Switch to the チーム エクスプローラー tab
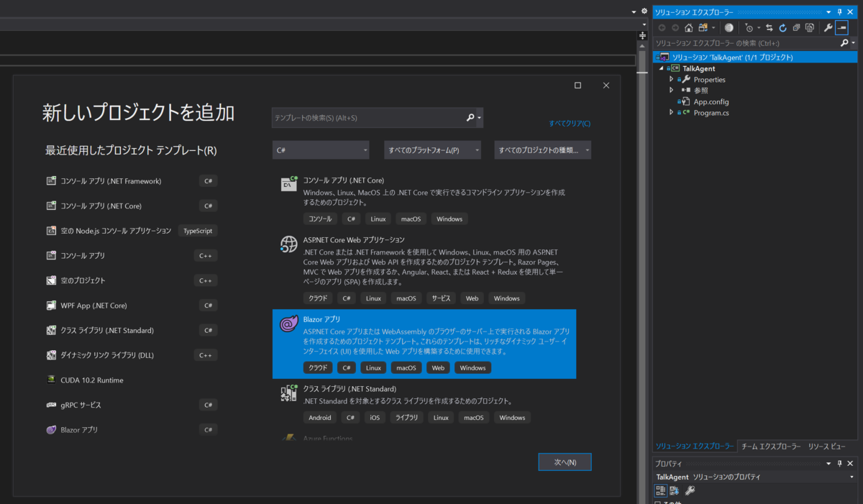863x504 pixels. coord(770,446)
